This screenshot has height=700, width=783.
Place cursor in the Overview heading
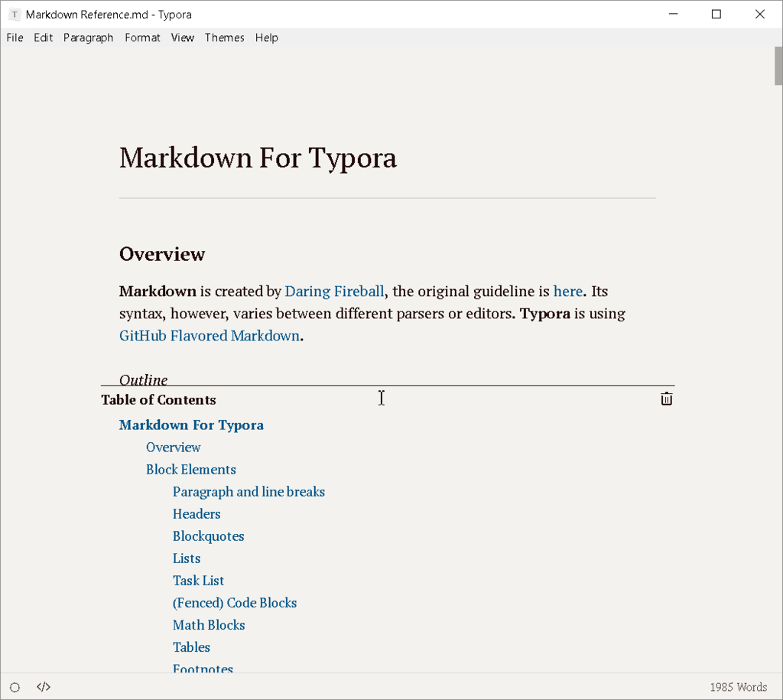[x=162, y=254]
